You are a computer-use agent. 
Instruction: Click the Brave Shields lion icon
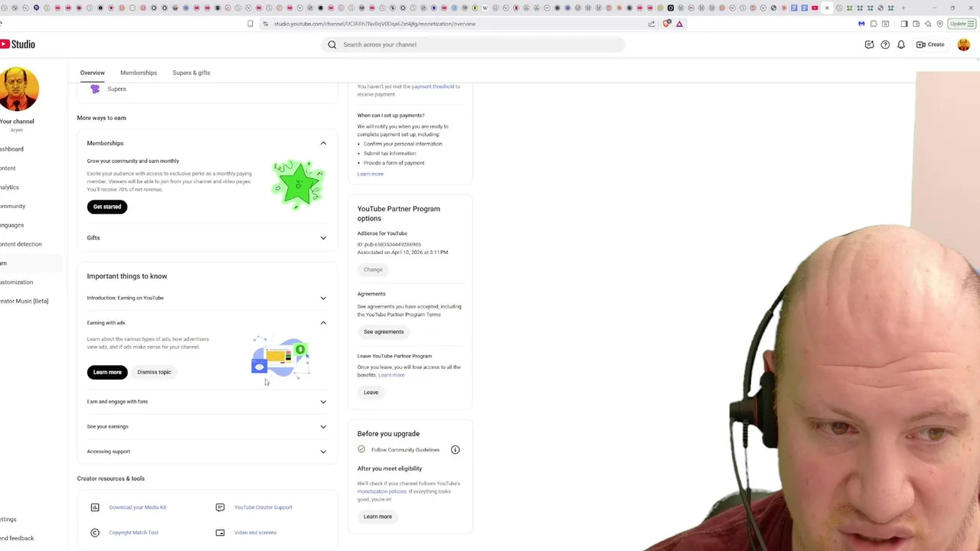667,24
